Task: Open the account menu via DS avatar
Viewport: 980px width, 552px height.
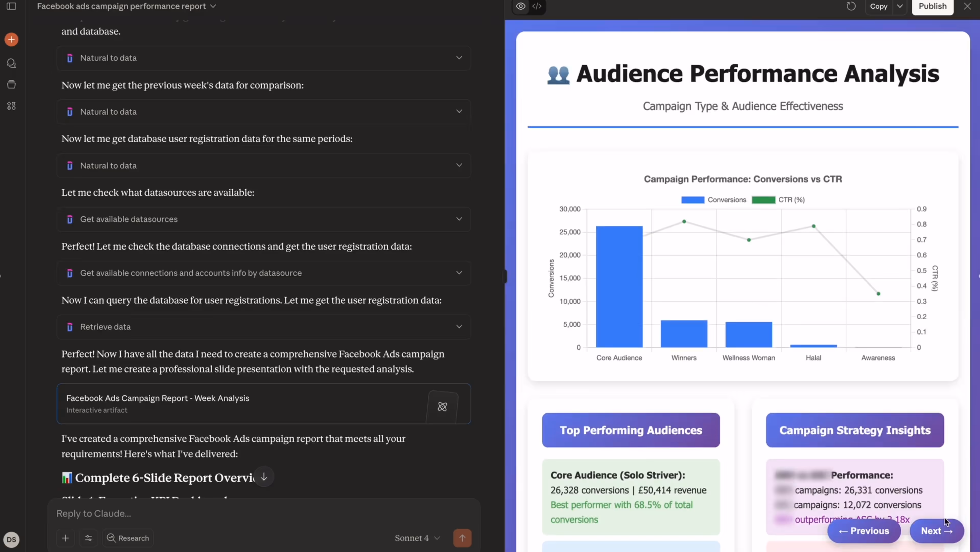Action: tap(11, 539)
